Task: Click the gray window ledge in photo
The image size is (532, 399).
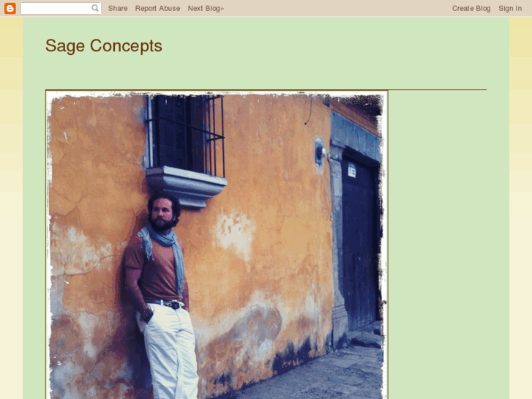Action: coord(186,185)
